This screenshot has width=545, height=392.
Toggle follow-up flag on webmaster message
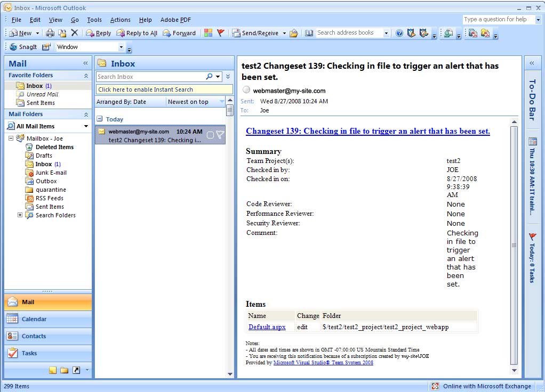click(220, 135)
